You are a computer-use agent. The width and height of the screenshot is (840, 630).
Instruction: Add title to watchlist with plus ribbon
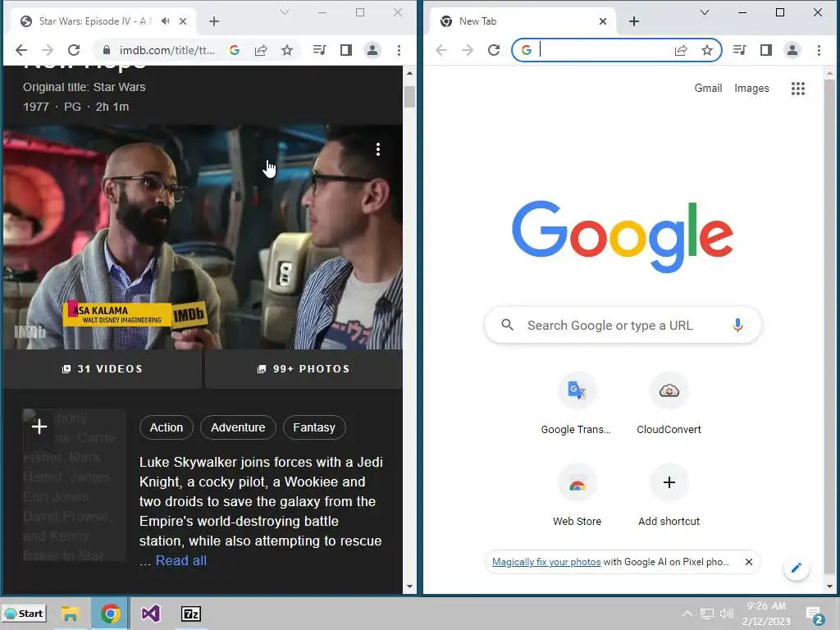pos(39,427)
